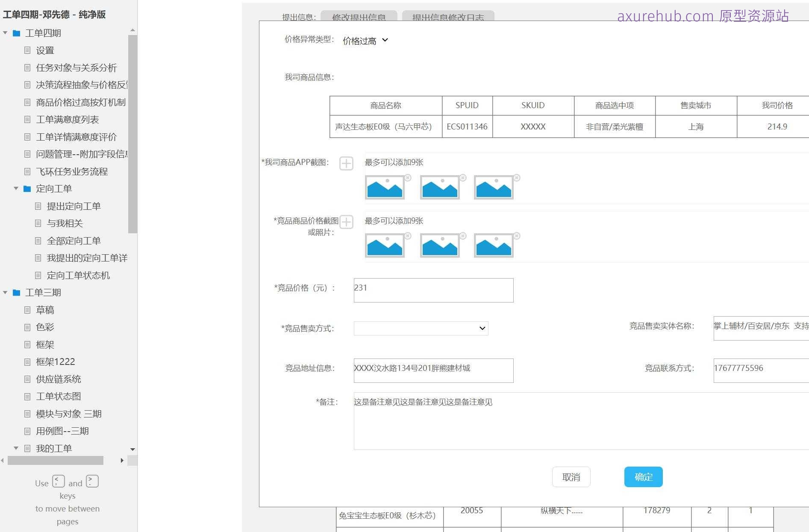The height and width of the screenshot is (532, 809).
Task: Collapse the 工单三期 tree section
Action: coord(5,292)
